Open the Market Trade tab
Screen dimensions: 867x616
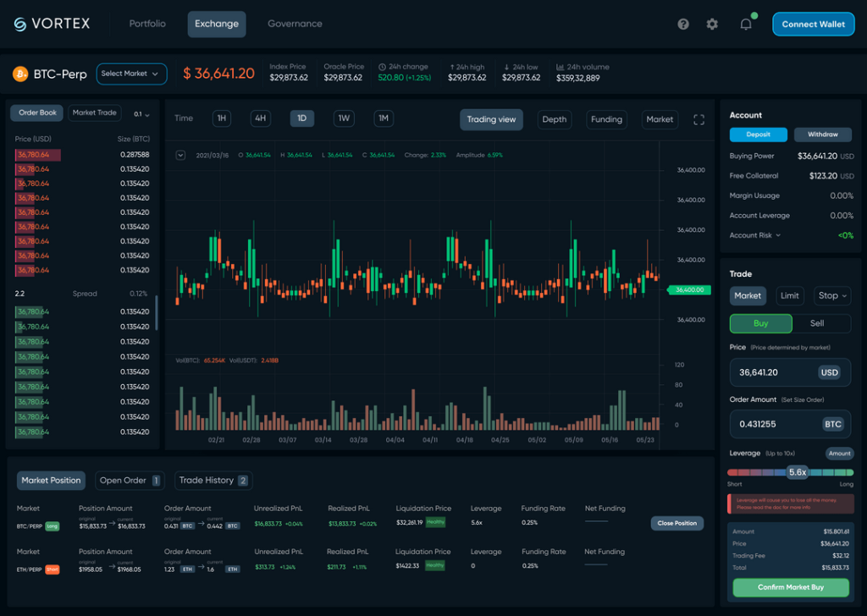[95, 113]
